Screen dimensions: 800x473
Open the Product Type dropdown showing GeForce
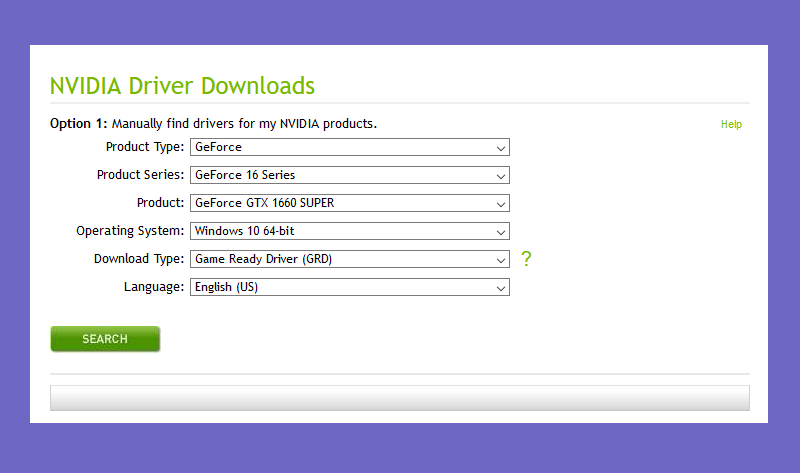349,147
